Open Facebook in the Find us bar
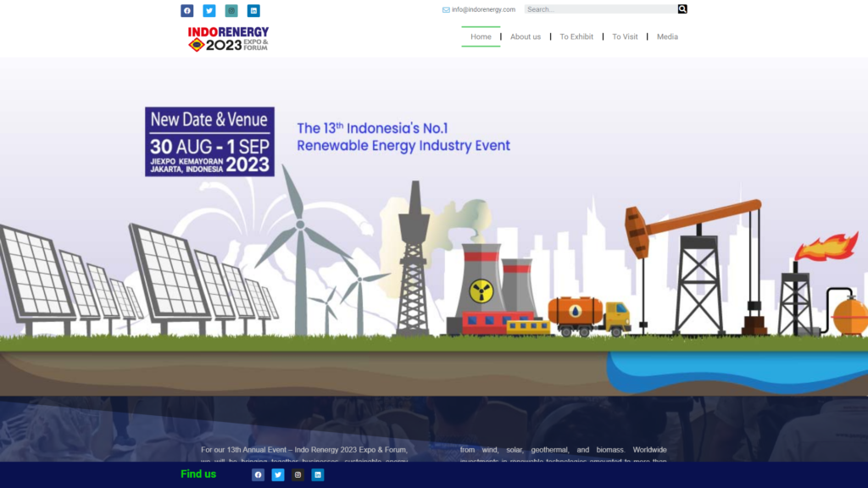This screenshot has width=868, height=488. [x=258, y=474]
